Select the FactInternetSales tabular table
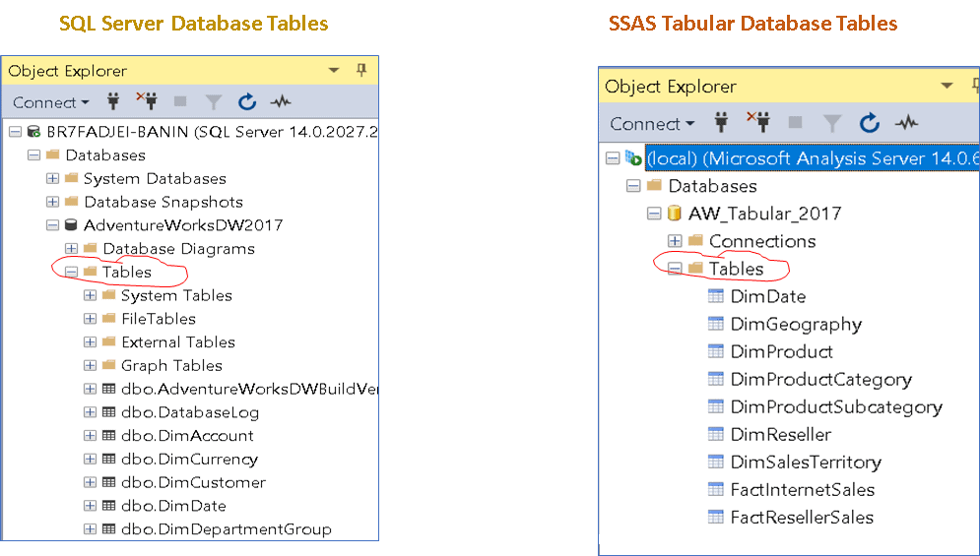The height and width of the screenshot is (556, 980). tap(802, 489)
